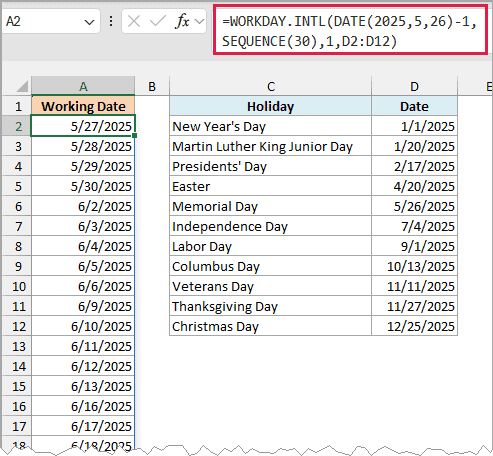Click cell with 6/2/2025
This screenshot has height=456, width=493.
pyautogui.click(x=83, y=206)
